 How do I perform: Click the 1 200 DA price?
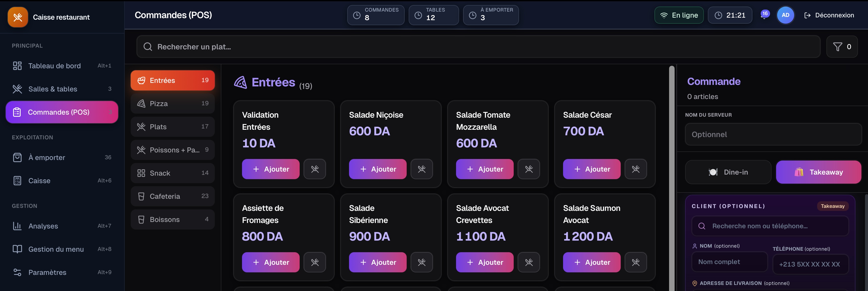tap(588, 236)
